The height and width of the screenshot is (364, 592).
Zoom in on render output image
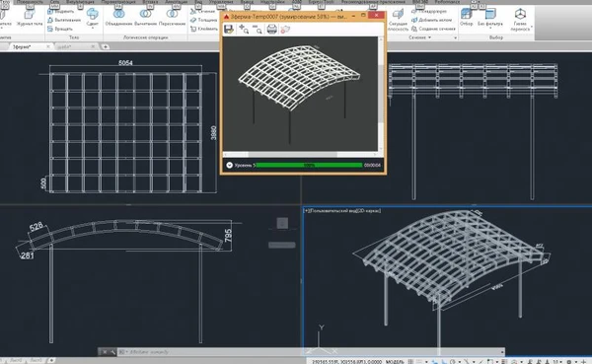click(x=244, y=29)
